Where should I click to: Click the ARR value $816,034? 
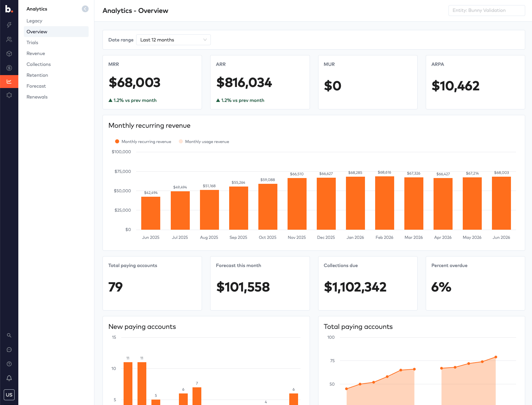(x=244, y=83)
